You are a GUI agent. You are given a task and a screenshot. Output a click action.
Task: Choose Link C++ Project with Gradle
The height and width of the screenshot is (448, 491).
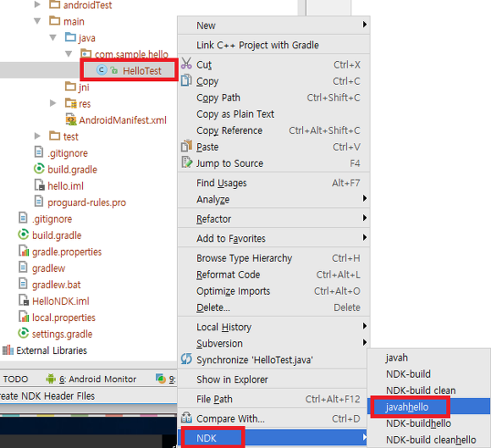[273, 45]
